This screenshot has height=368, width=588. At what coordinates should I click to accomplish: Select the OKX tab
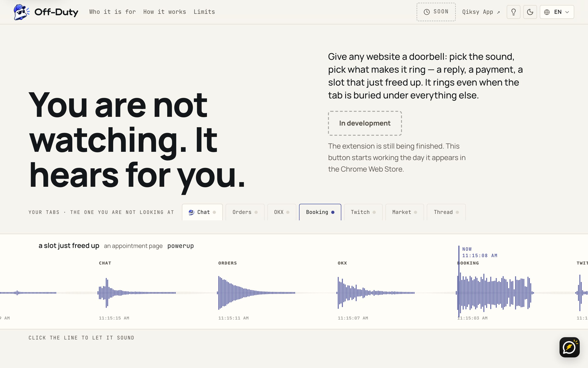282,212
